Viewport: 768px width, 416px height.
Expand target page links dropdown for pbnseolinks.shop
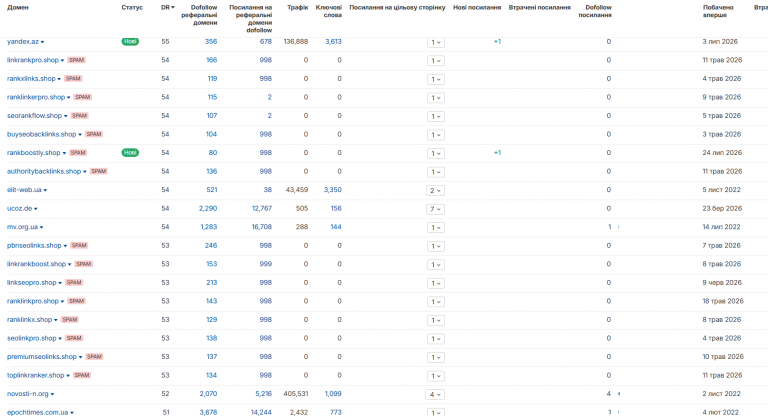435,246
